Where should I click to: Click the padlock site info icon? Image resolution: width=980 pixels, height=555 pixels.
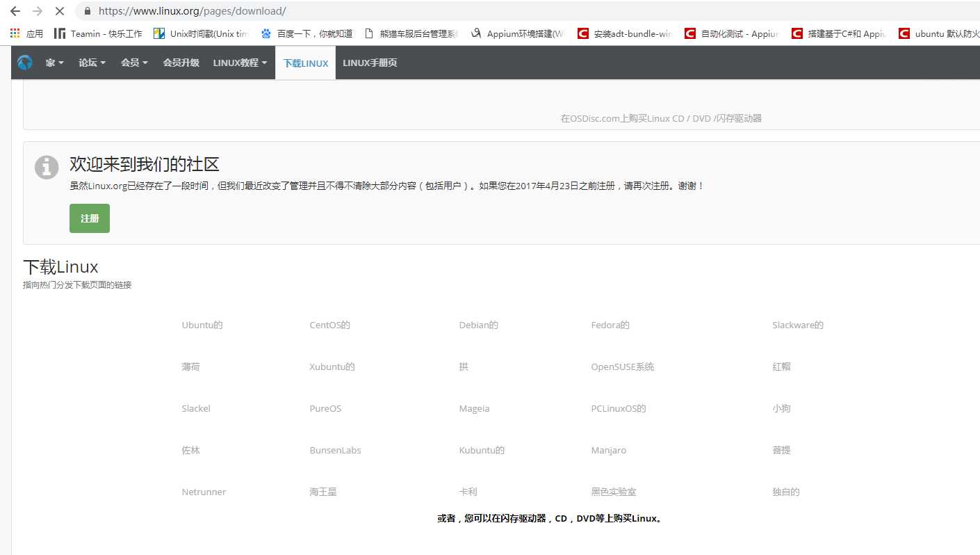pos(87,11)
